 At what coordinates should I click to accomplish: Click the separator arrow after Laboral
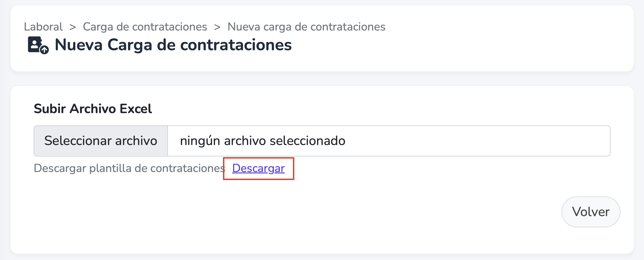pyautogui.click(x=73, y=27)
